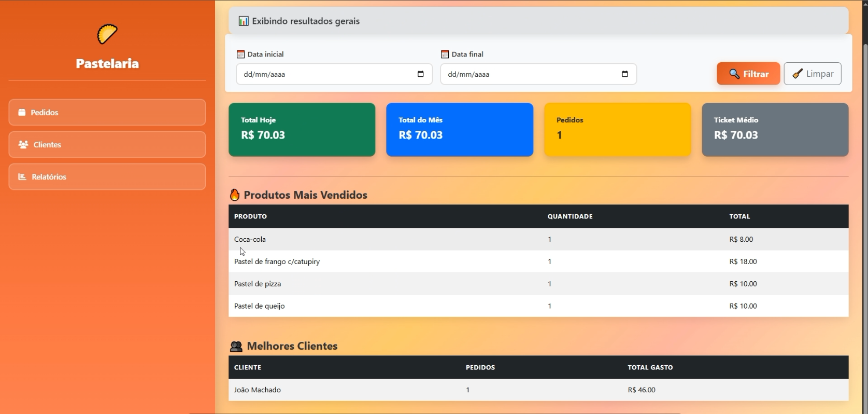The height and width of the screenshot is (414, 868).
Task: Click the calendar icon beside Data inicial label
Action: pos(240,54)
